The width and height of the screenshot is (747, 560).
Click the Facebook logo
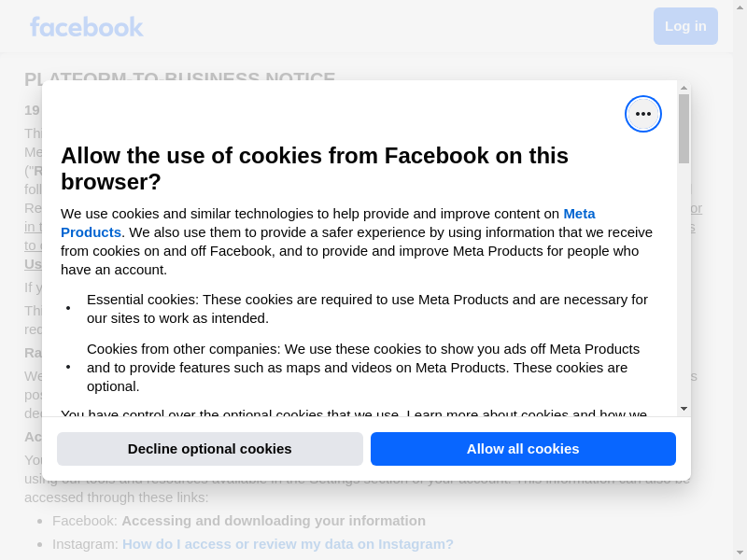86,26
